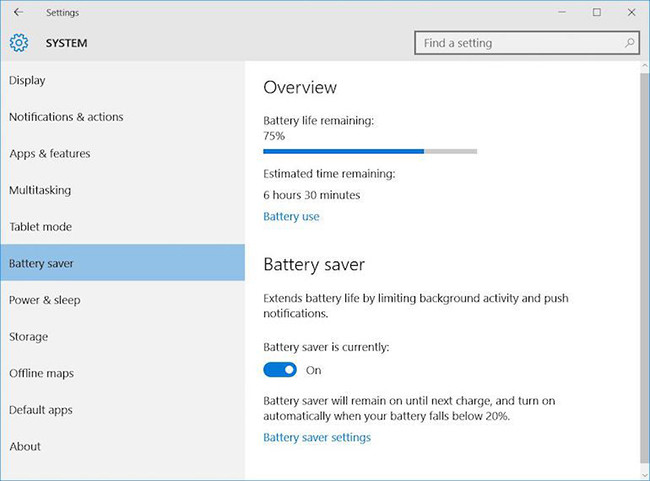Turn off the Battery saver toggle

click(280, 370)
